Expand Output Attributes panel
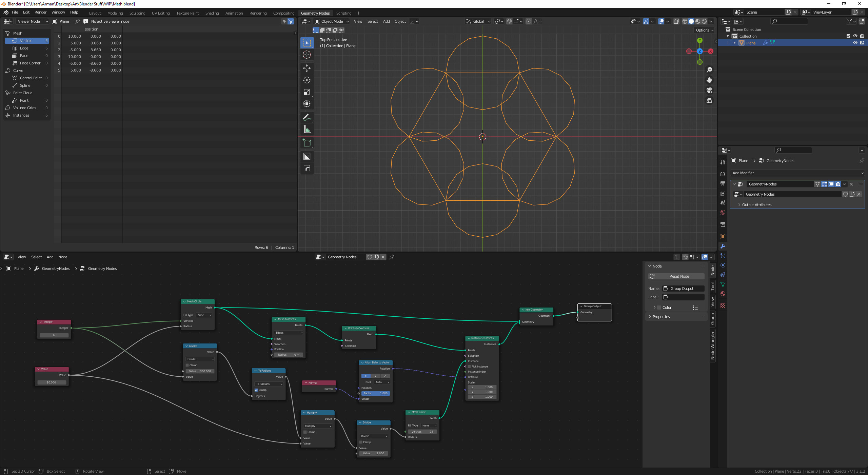This screenshot has width=868, height=475. click(x=756, y=205)
